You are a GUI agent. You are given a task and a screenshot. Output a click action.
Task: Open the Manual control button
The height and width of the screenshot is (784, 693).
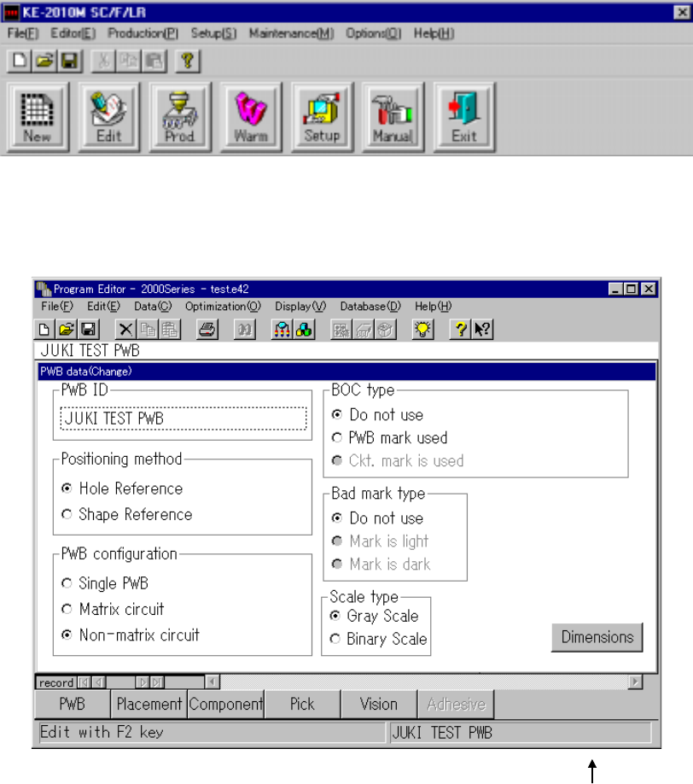(393, 118)
